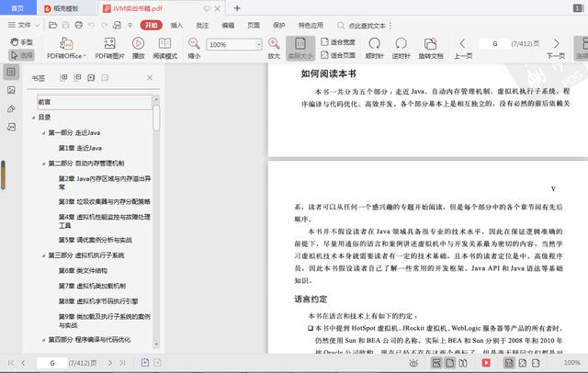Expand the 文件 menu dropdown arrow

coord(37,25)
